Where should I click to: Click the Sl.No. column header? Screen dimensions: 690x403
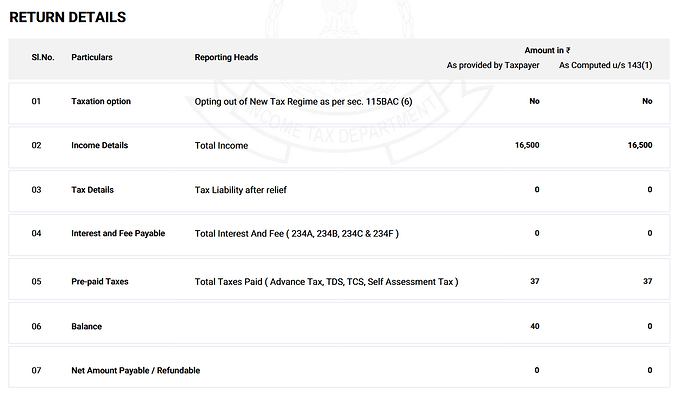click(43, 57)
